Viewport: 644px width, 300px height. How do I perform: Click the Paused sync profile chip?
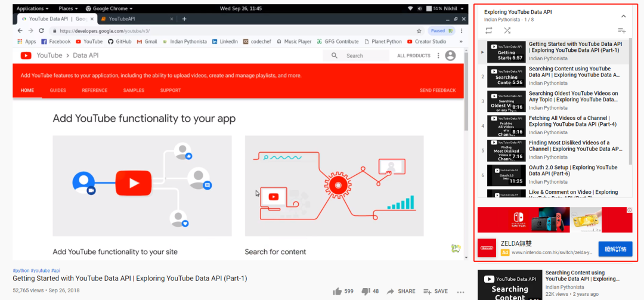tap(441, 31)
